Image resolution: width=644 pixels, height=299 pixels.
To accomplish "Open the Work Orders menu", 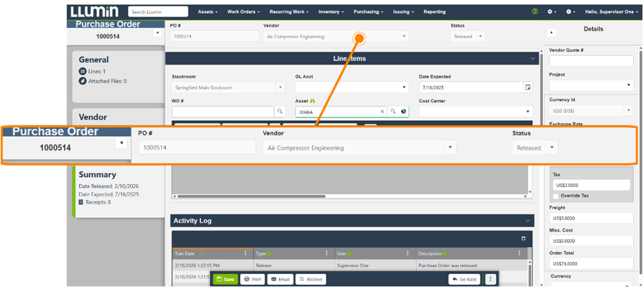I will tap(243, 12).
